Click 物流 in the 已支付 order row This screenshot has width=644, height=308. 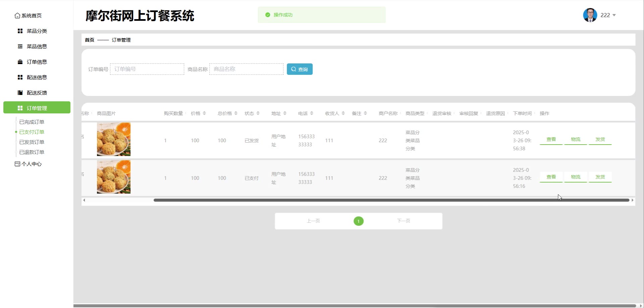click(x=576, y=177)
